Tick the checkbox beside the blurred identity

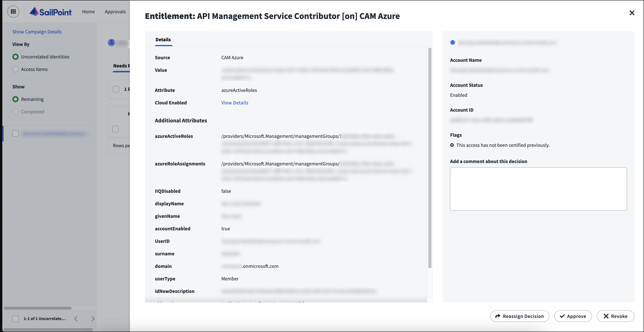[x=15, y=134]
